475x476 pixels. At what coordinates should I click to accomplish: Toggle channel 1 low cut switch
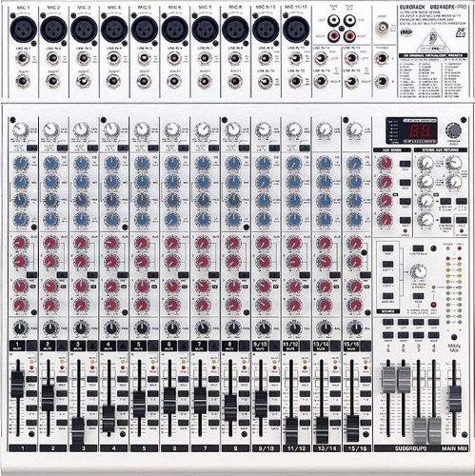[x=32, y=148]
